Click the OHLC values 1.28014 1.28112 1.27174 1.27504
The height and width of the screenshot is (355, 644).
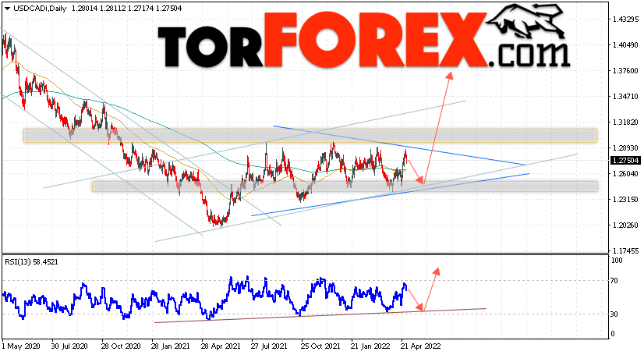pyautogui.click(x=126, y=9)
